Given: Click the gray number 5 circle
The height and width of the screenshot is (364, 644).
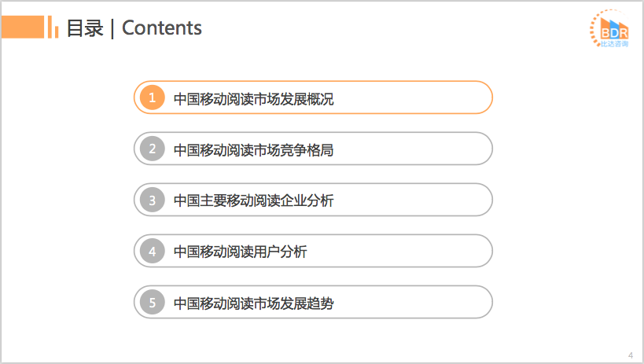Looking at the screenshot, I should (152, 303).
